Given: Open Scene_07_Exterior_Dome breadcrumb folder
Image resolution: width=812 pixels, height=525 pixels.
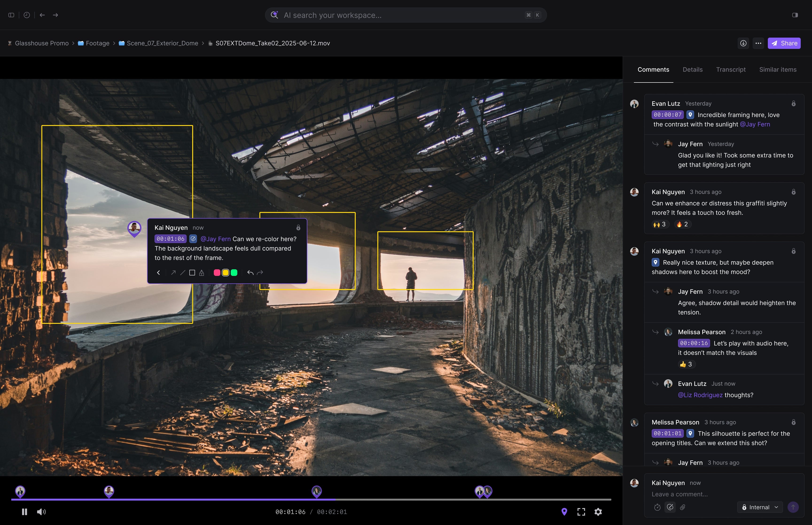Looking at the screenshot, I should pyautogui.click(x=162, y=43).
